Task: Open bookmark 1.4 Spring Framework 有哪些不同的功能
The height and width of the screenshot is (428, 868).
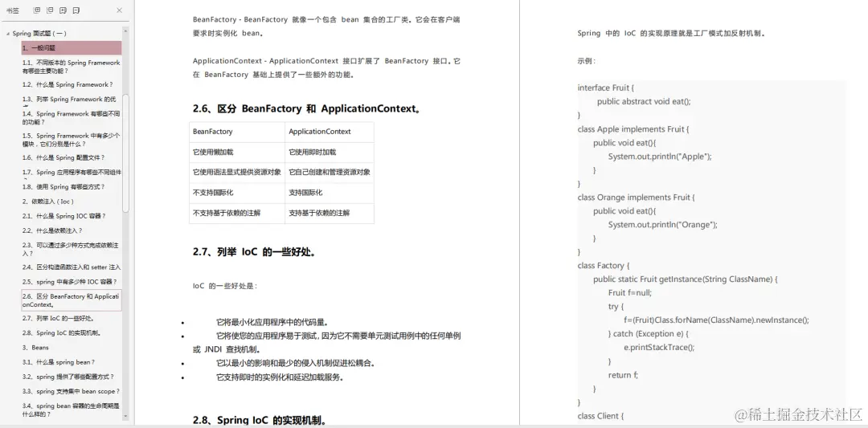Action: pyautogui.click(x=72, y=117)
